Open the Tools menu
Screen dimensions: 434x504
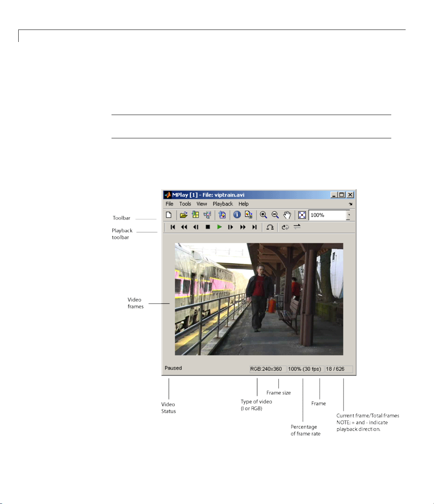point(185,204)
